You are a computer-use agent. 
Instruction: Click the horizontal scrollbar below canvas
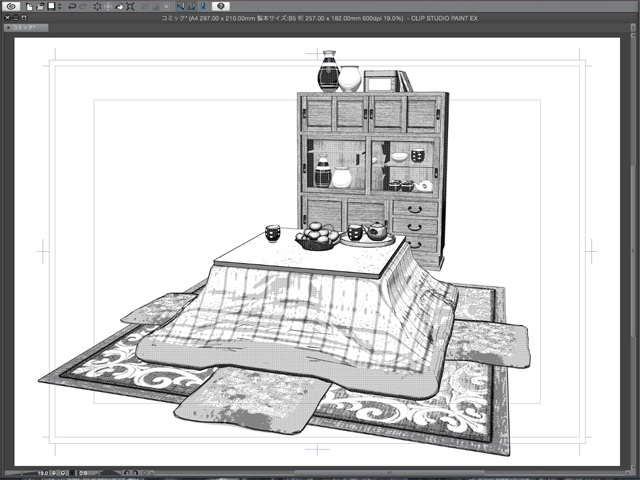[x=388, y=473]
